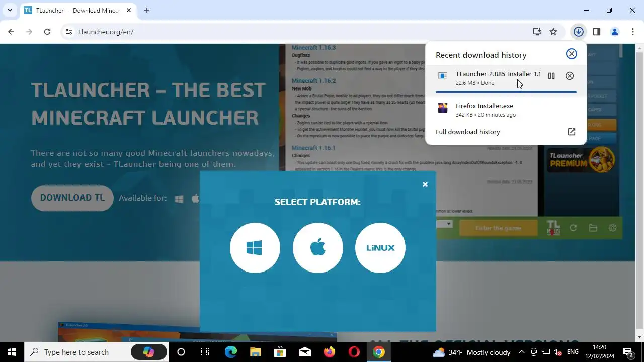Choose the Linux platform button
This screenshot has height=362, width=644.
click(380, 248)
